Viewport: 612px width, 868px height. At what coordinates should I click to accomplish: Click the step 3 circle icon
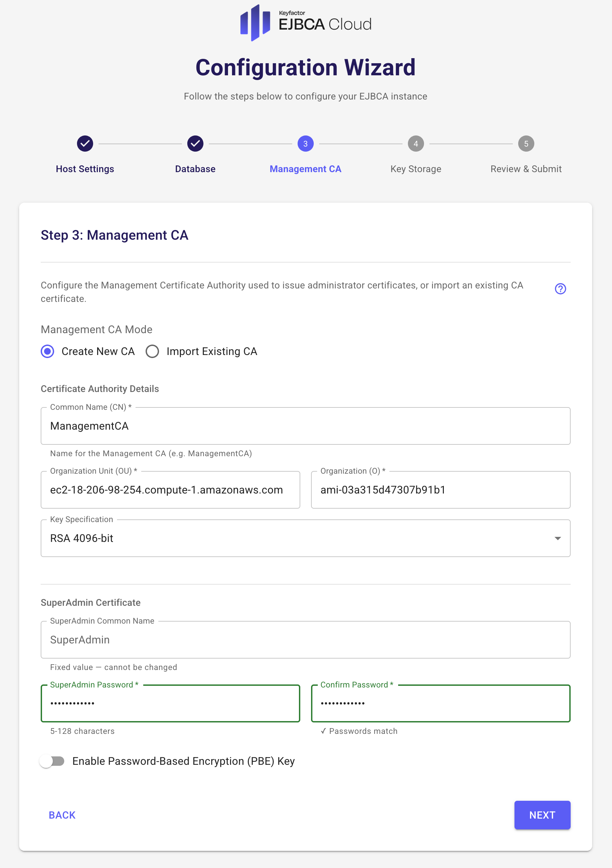[x=306, y=144]
